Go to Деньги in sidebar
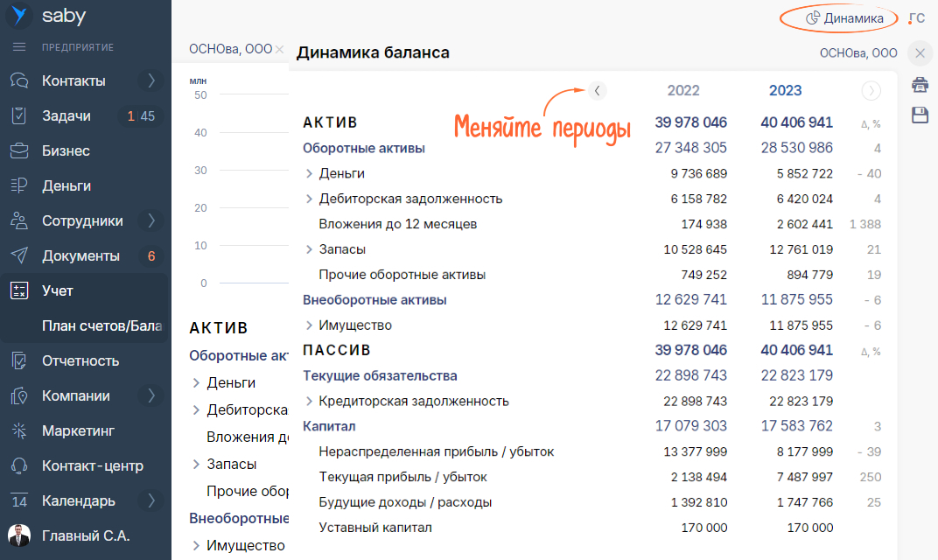The image size is (938, 560). point(66,185)
